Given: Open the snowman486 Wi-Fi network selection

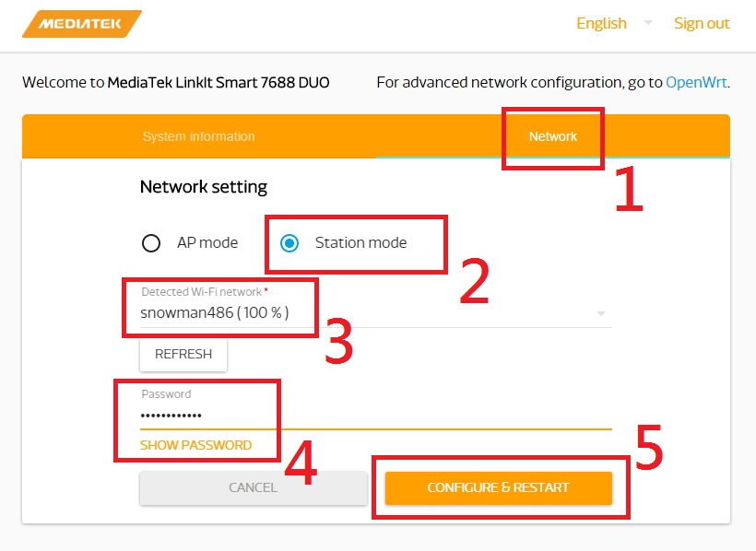Looking at the screenshot, I should [375, 313].
